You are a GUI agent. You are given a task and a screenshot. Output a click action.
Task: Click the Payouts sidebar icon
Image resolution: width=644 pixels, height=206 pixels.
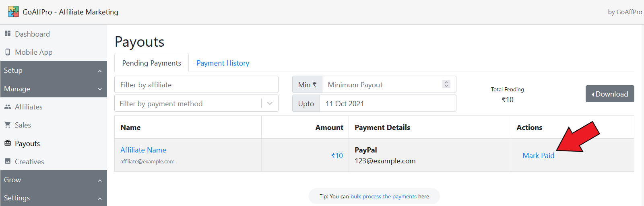(8, 143)
